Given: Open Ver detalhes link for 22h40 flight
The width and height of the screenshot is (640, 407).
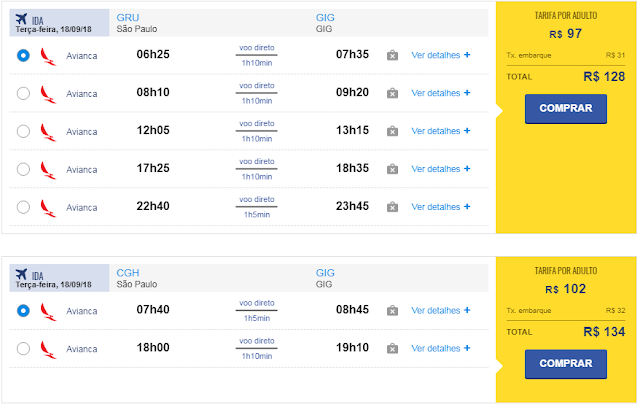Looking at the screenshot, I should [440, 207].
